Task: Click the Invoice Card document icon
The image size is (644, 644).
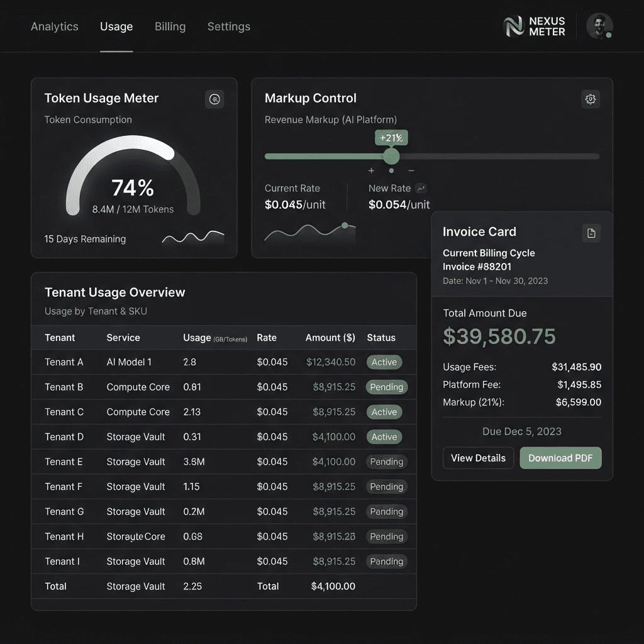Action: (591, 233)
